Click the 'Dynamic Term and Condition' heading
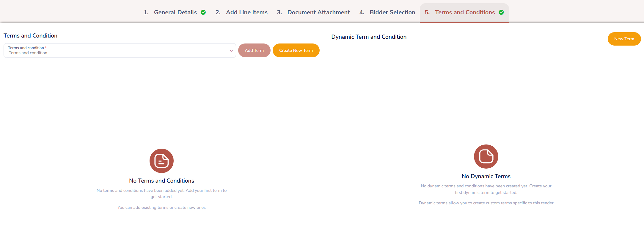Image resolution: width=644 pixels, height=238 pixels. tap(369, 37)
